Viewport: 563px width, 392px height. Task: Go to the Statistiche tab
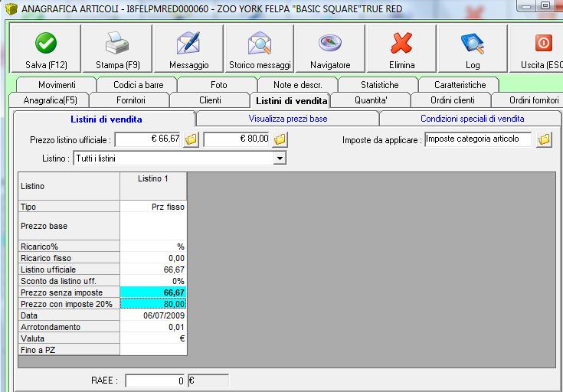point(379,85)
